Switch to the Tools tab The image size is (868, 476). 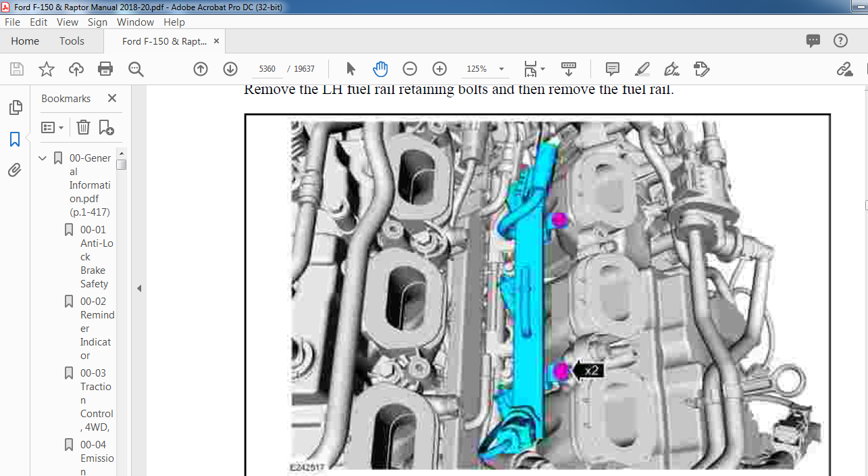pos(72,41)
